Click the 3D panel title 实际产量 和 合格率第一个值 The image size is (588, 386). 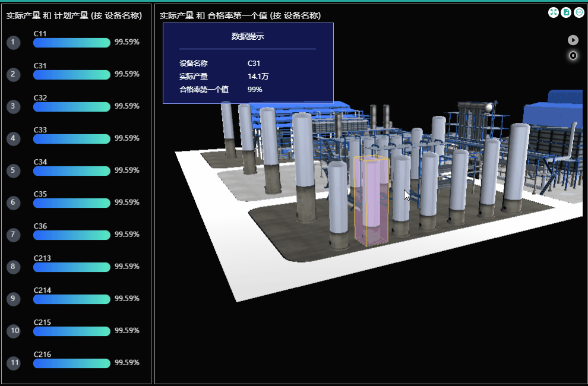pos(240,16)
